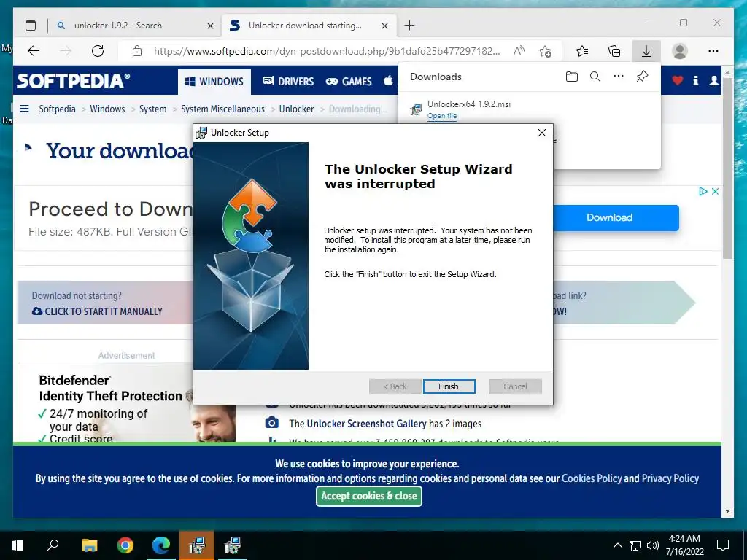Viewport: 747px width, 560px height.
Task: Close the unlocker 1.9.2 Search tab
Action: point(210,26)
